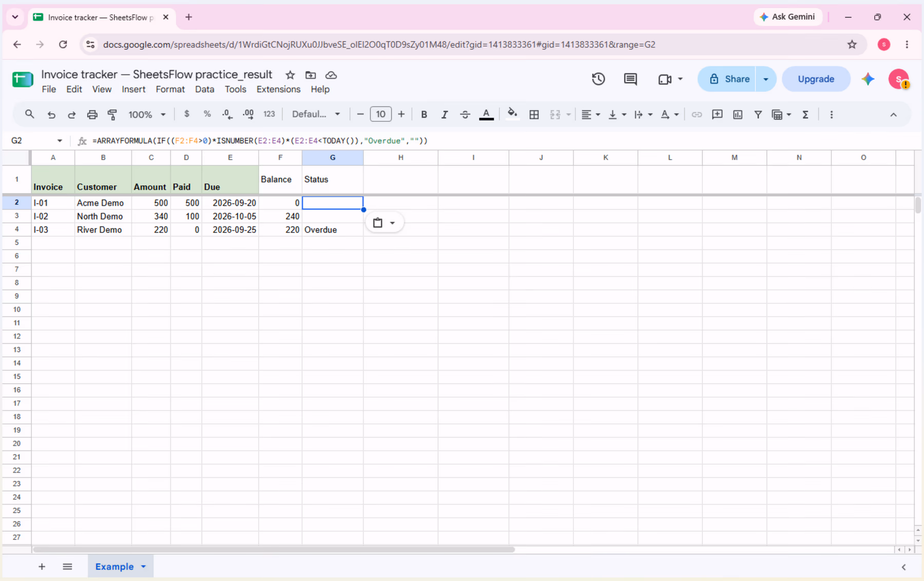Open the Insert menu
Viewport: 924px width, 581px height.
click(x=133, y=89)
